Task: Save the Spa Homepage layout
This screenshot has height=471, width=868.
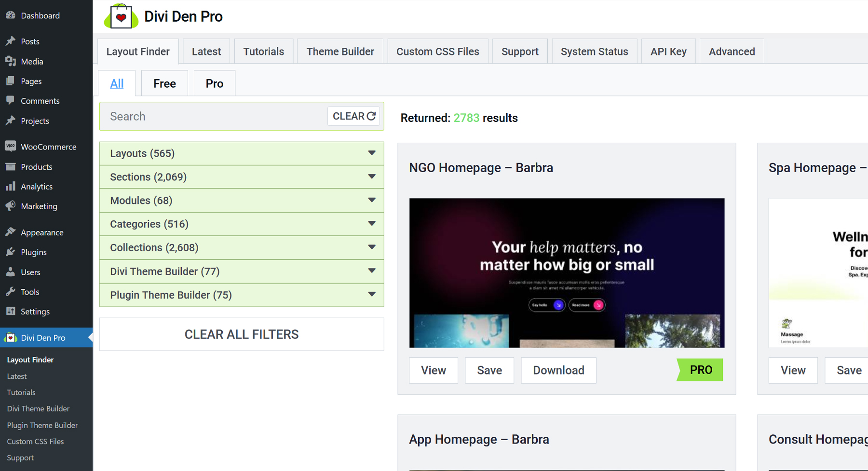Action: [847, 370]
